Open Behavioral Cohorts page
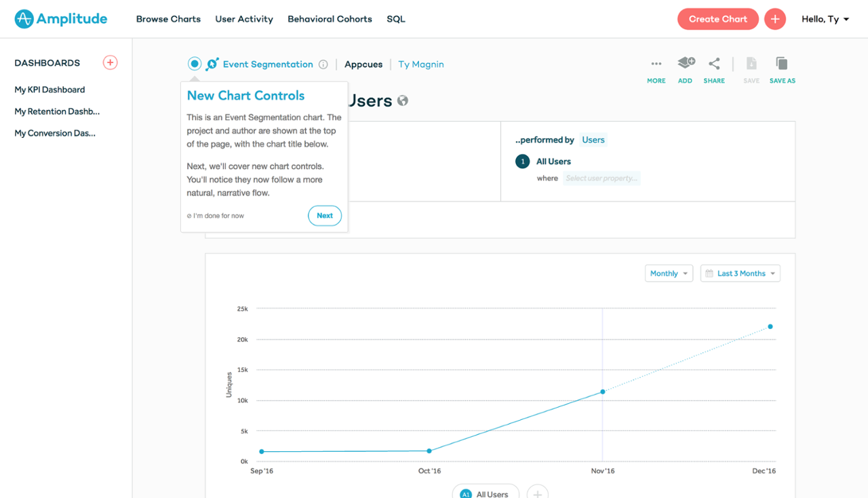The width and height of the screenshot is (868, 498). pos(330,19)
